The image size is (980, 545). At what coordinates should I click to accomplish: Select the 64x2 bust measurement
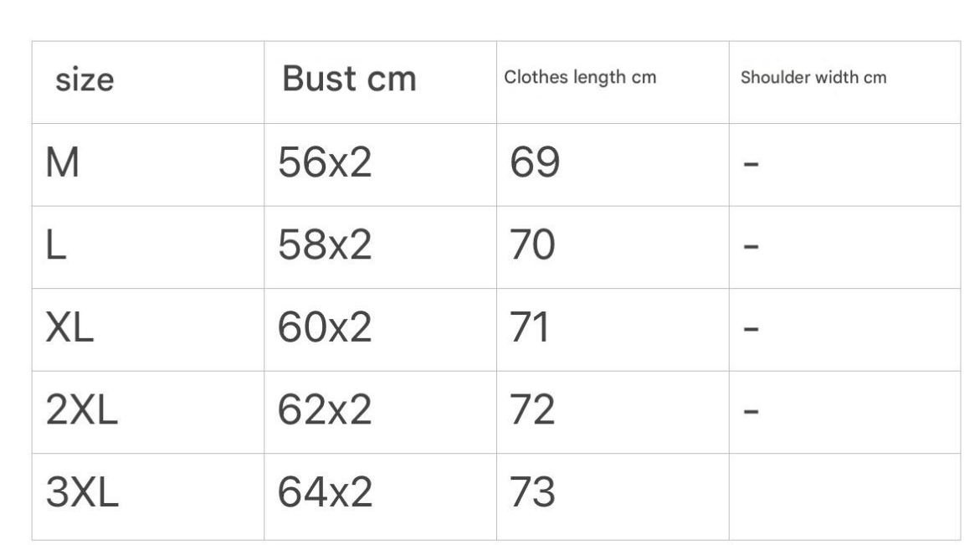tap(326, 495)
